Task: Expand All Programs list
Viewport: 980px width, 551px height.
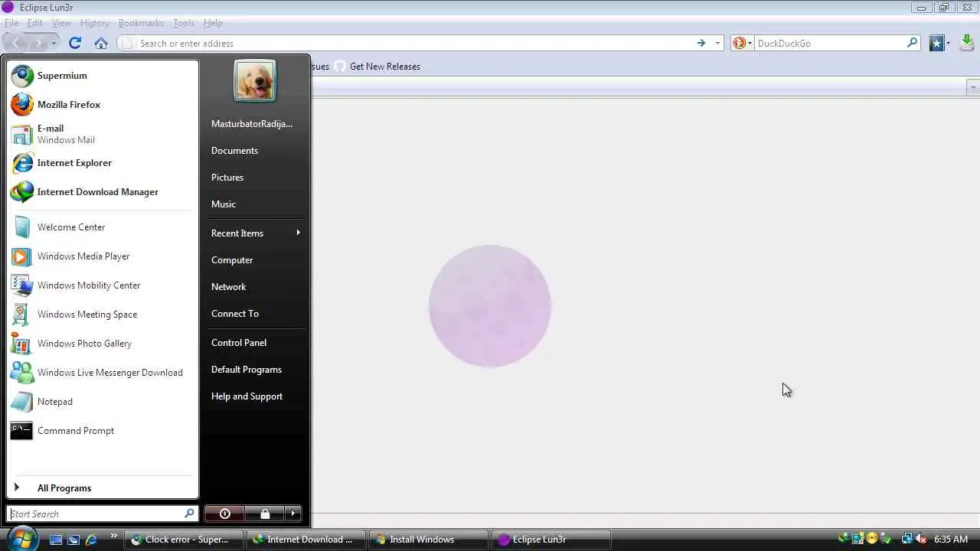Action: pyautogui.click(x=102, y=488)
